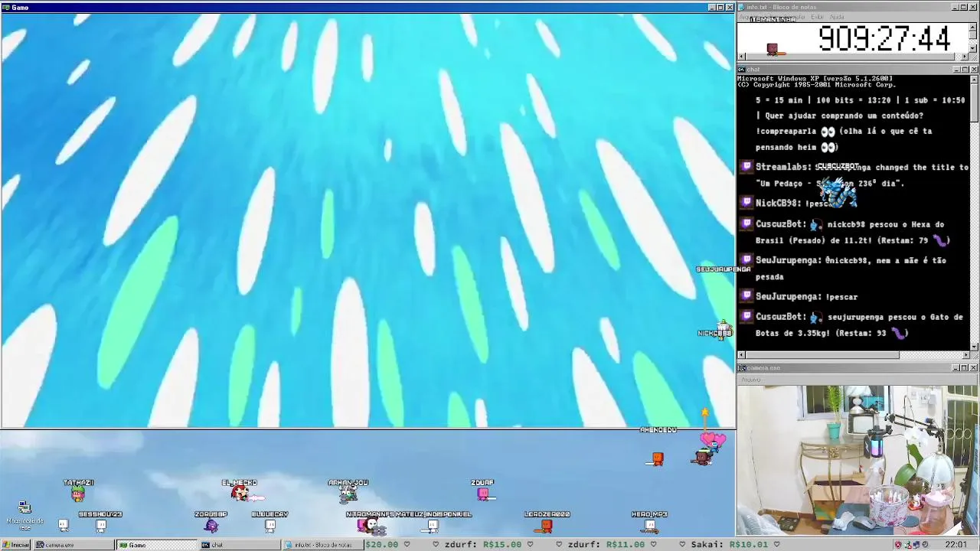This screenshot has width=980, height=551.
Task: Minimize the chat window
Action: point(957,70)
